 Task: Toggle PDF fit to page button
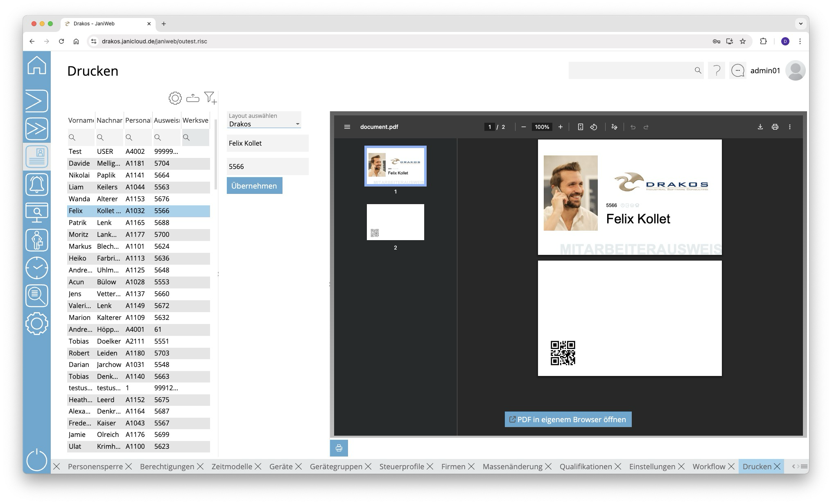[x=580, y=127]
